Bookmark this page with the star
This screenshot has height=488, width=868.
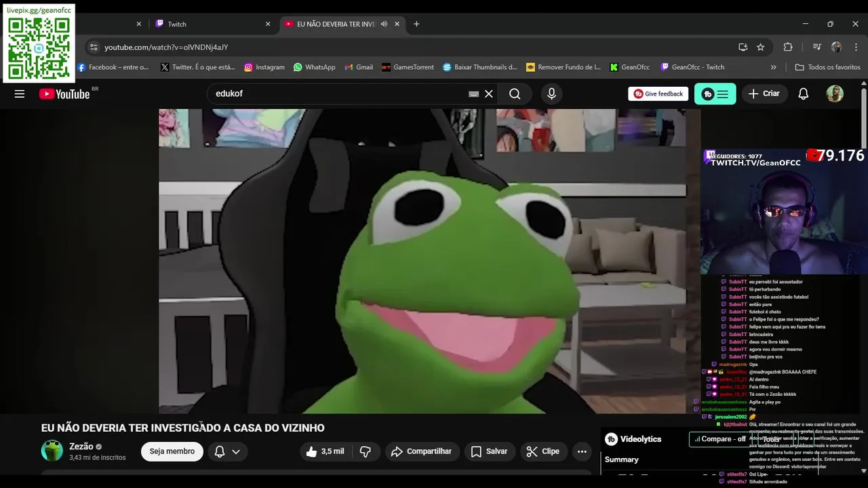click(761, 47)
